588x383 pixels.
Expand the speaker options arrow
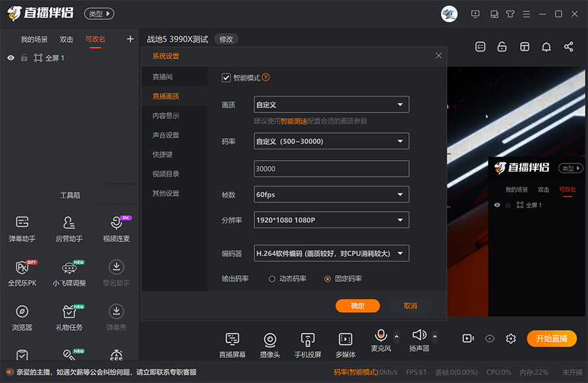(435, 337)
